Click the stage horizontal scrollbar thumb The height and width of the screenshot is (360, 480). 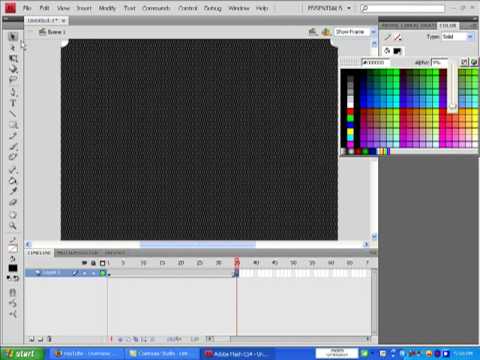coord(198,244)
